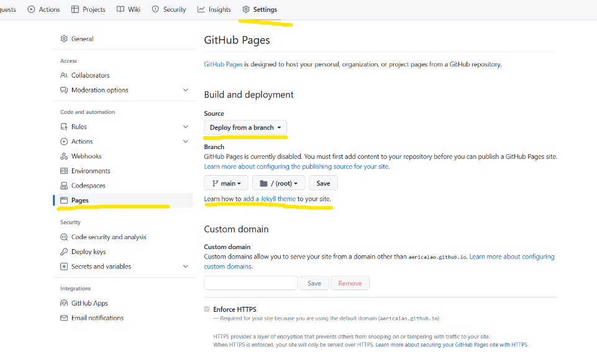Screen dimensions: 597x364
Task: Switch to the Insights tab
Action: (x=214, y=9)
